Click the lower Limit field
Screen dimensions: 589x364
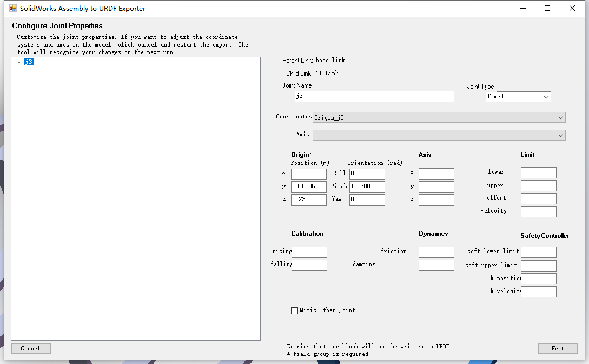pos(538,172)
